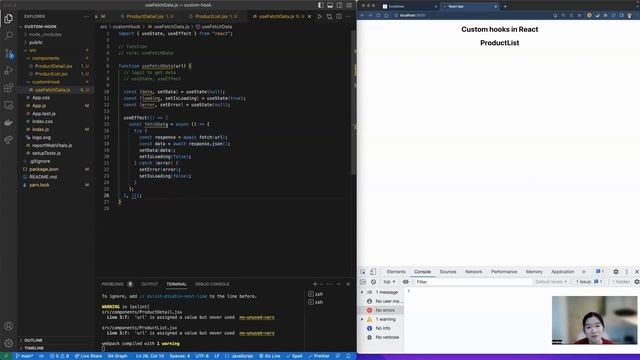Select the Terminal panel tab
The height and width of the screenshot is (360, 640).
pyautogui.click(x=176, y=284)
